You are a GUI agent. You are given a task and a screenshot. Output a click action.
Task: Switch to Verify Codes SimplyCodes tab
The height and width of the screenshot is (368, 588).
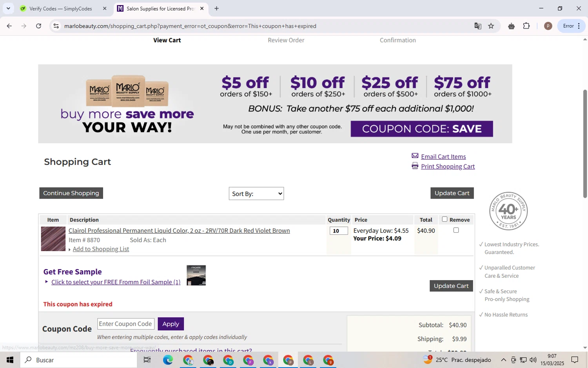coord(61,8)
